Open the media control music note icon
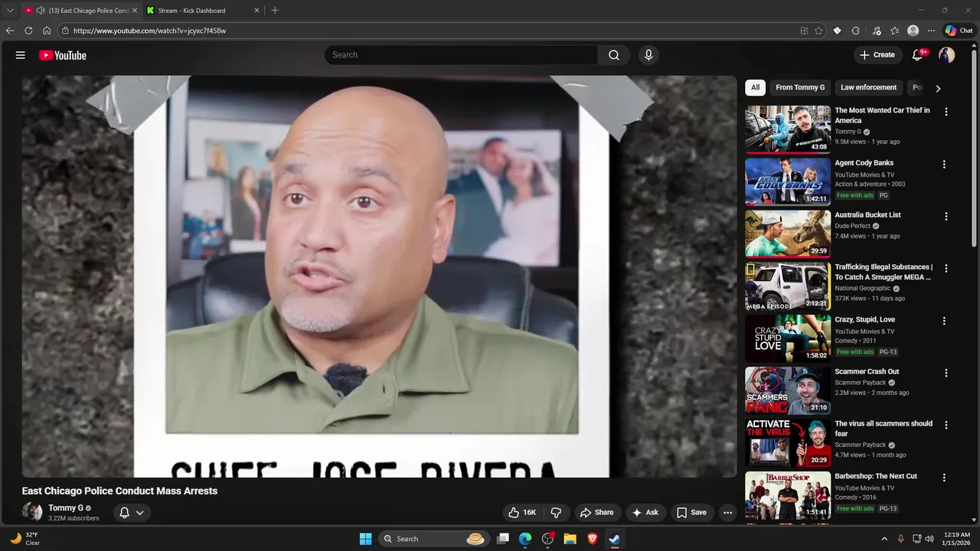Screen dimensions: 980x551 (877, 31)
